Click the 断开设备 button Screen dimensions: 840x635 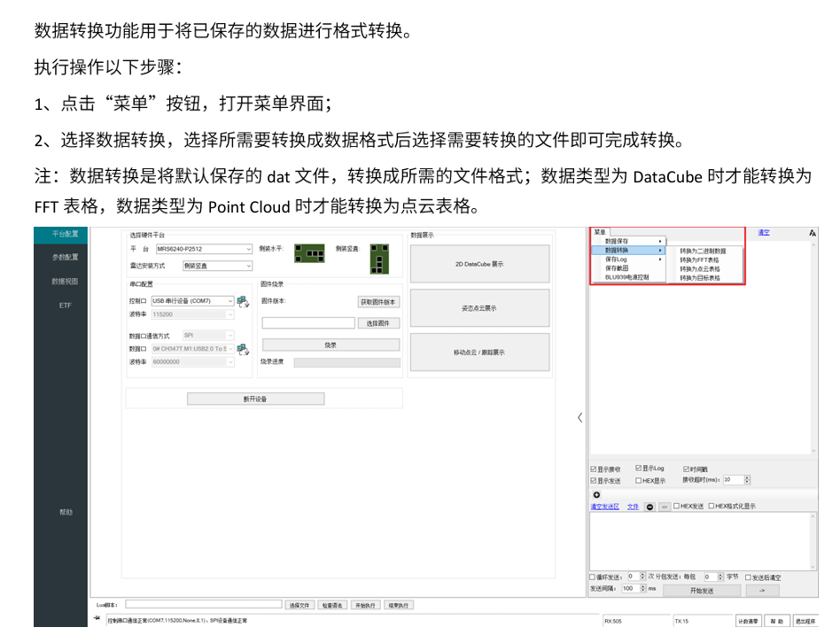[x=255, y=399]
